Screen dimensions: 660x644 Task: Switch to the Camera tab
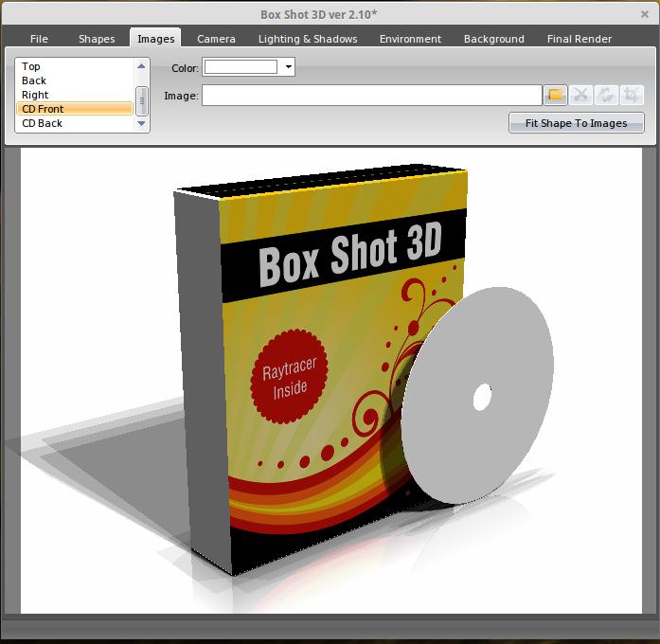pos(216,39)
